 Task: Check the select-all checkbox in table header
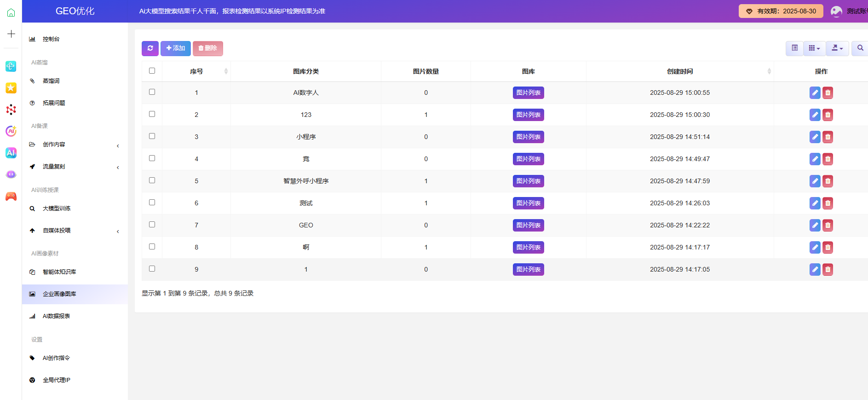click(x=152, y=71)
